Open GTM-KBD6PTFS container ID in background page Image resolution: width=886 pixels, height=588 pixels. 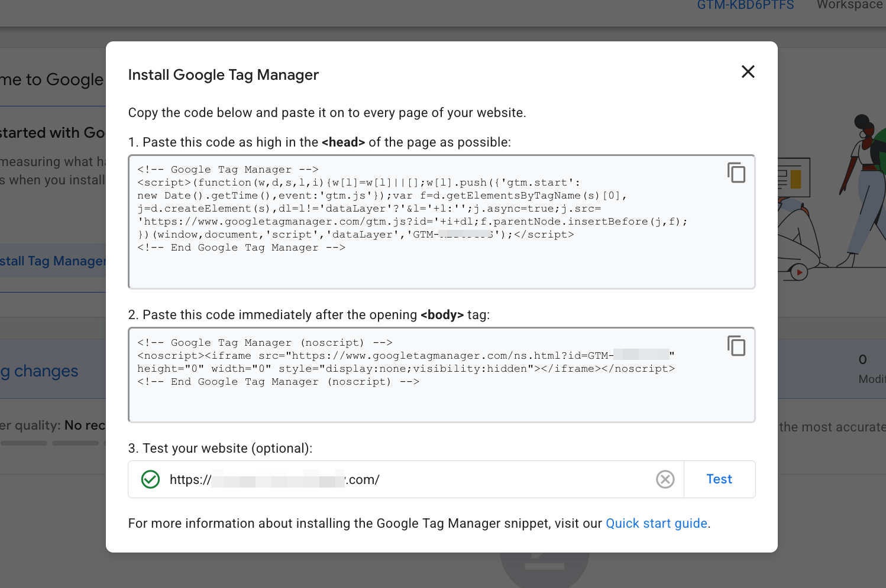pos(745,5)
